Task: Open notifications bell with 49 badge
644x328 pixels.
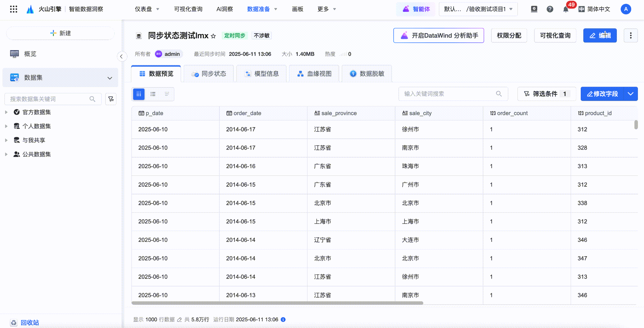Action: [x=566, y=9]
